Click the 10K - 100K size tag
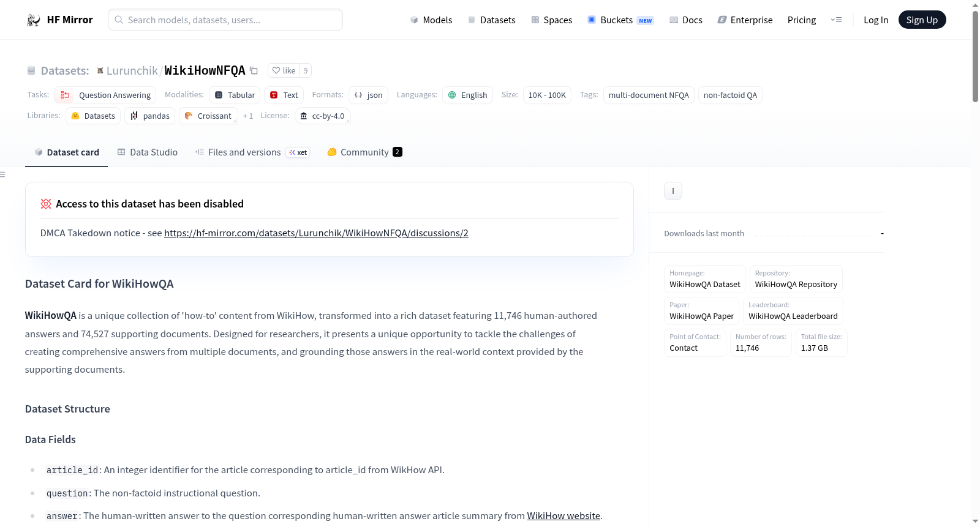980x527 pixels. pyautogui.click(x=547, y=95)
